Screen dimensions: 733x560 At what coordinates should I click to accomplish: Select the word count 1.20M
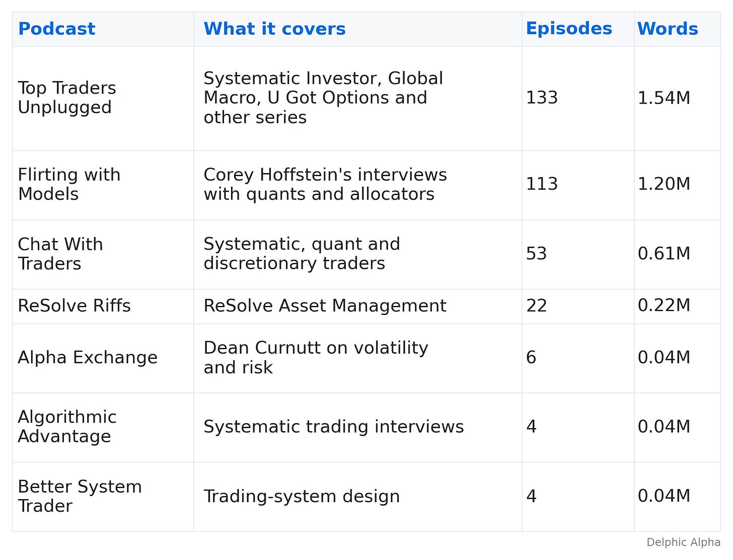point(664,184)
